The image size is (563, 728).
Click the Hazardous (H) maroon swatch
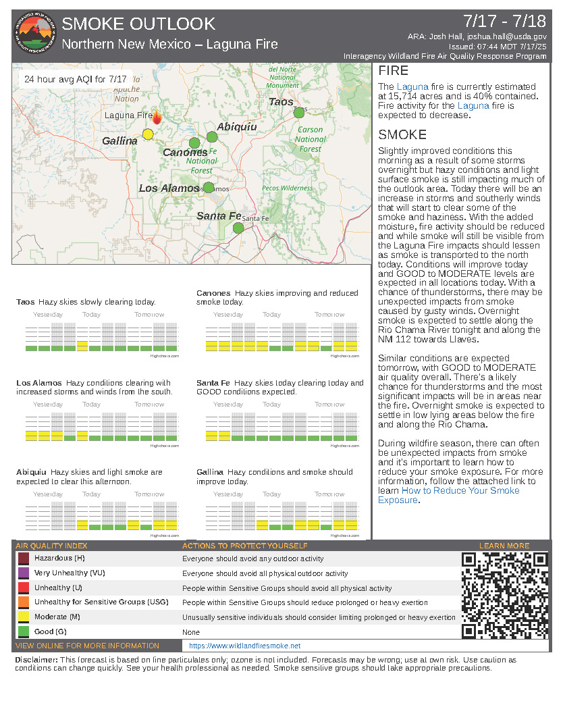(x=24, y=558)
